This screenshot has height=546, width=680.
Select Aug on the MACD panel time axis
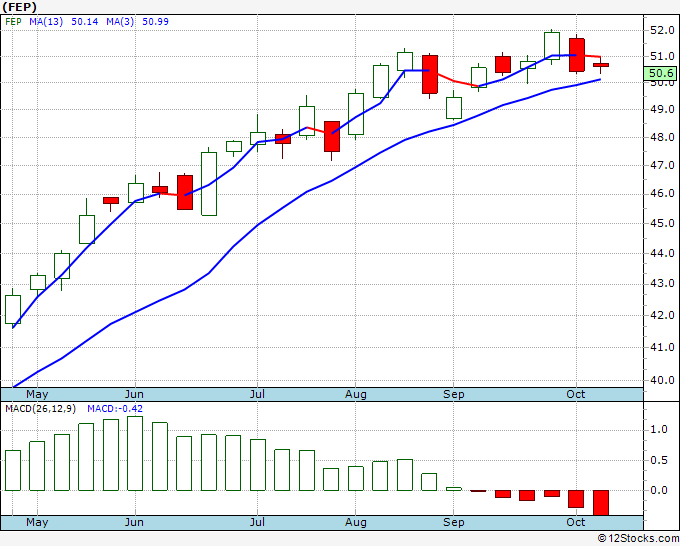coord(356,522)
